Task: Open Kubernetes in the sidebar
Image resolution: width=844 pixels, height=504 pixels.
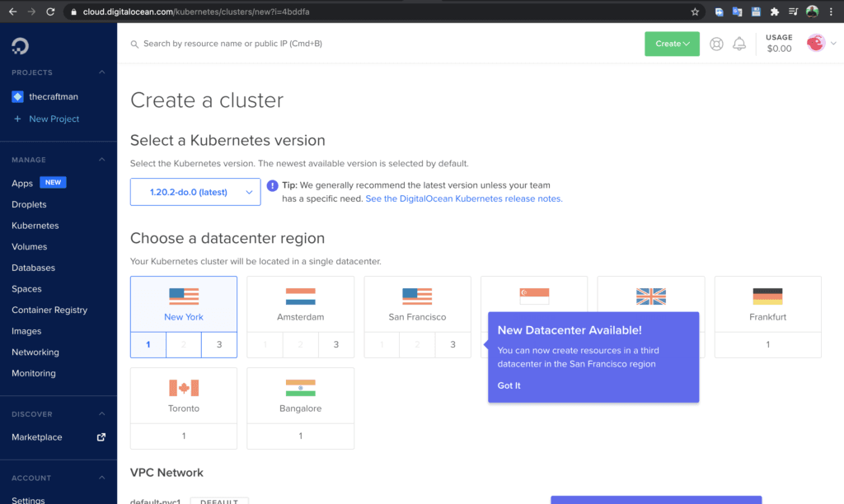Action: pyautogui.click(x=35, y=226)
